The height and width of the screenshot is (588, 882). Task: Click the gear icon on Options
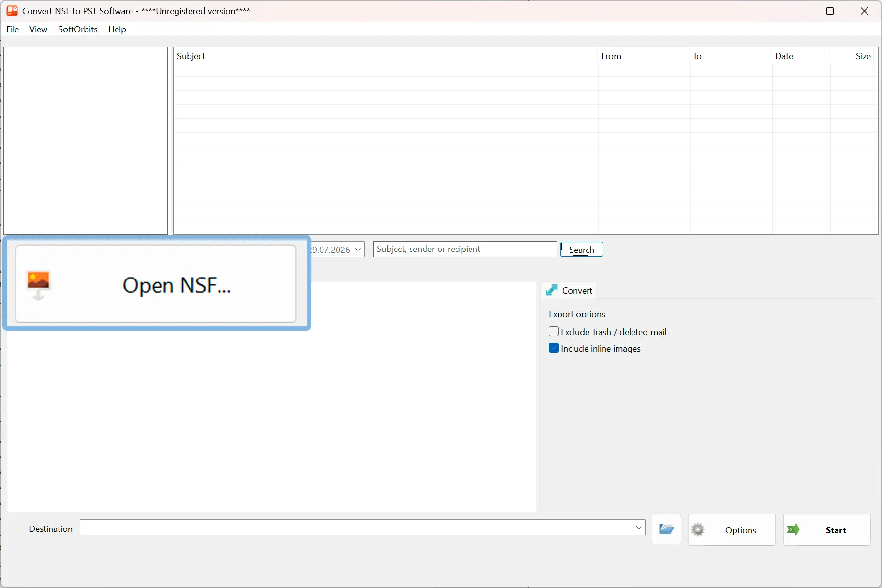click(698, 530)
